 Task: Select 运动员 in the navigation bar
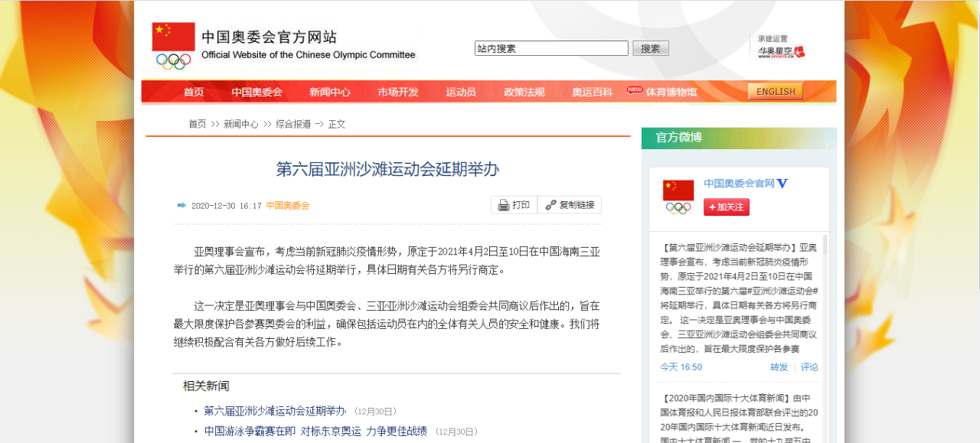coord(461,92)
